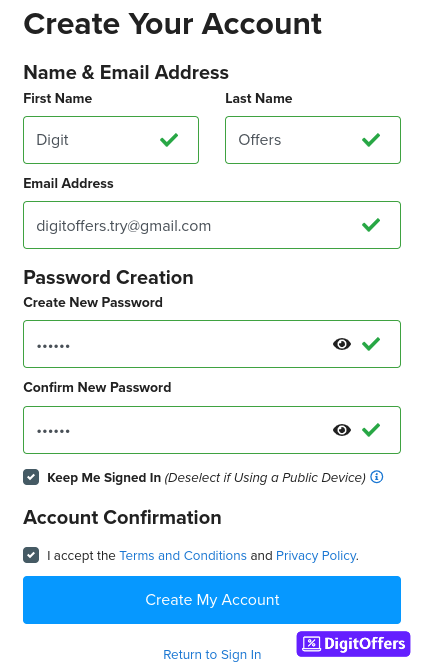Click into the Confirm New Password field
This screenshot has width=423, height=669.
click(212, 430)
